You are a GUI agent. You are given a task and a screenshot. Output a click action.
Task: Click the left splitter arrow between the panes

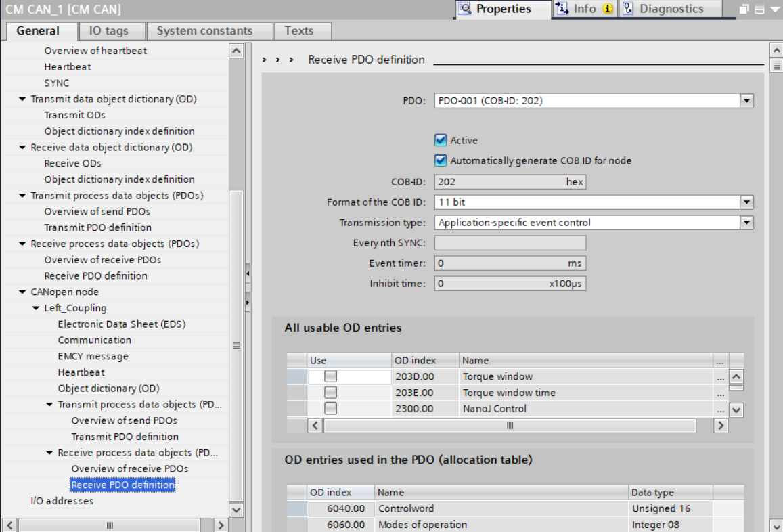pyautogui.click(x=248, y=274)
